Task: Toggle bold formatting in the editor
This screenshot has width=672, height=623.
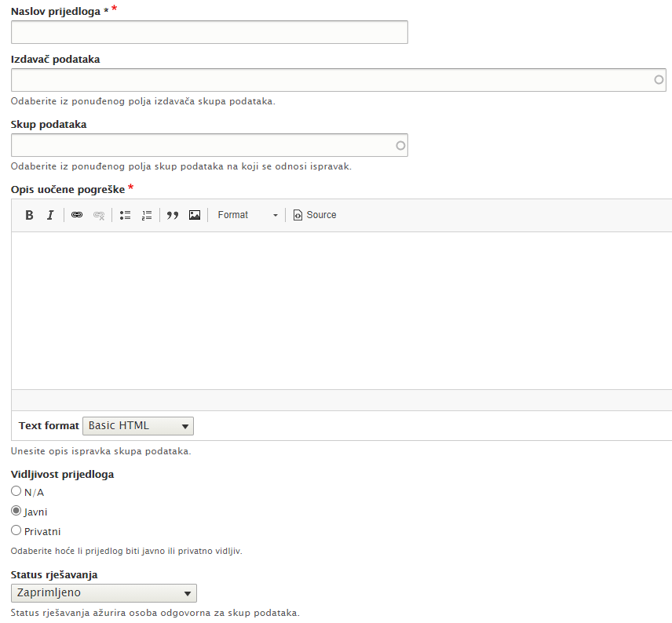Action: point(29,215)
